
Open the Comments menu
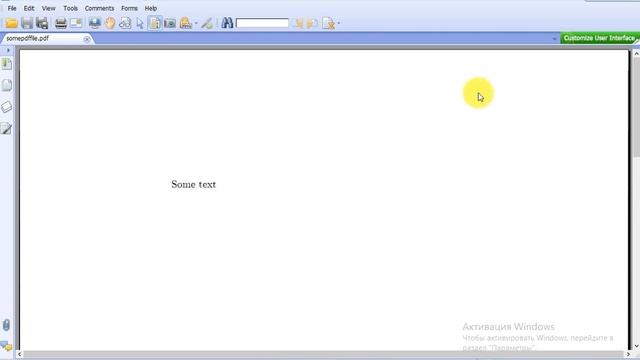(x=99, y=8)
